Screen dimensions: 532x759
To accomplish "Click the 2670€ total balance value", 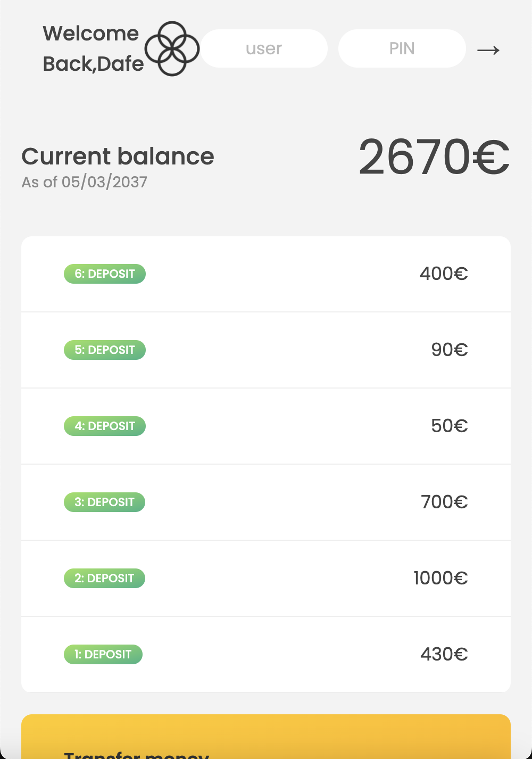I will [434, 157].
